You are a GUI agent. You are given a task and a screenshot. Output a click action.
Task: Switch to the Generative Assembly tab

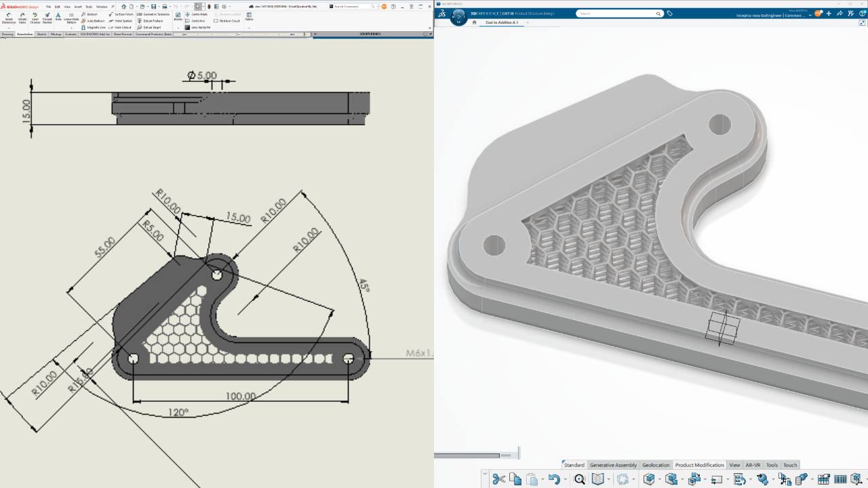coord(613,465)
